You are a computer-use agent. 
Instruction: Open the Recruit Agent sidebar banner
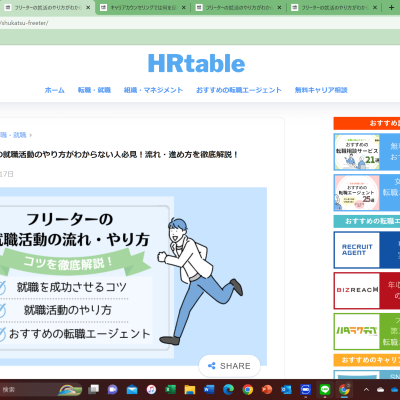point(367,250)
